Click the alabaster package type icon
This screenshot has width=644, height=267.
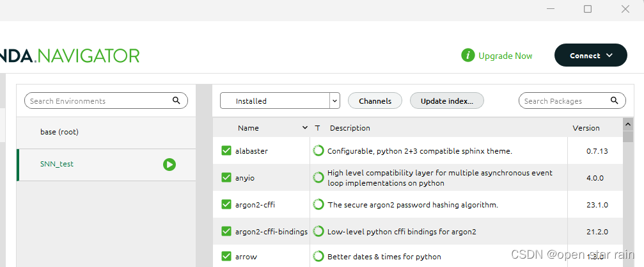pos(318,151)
